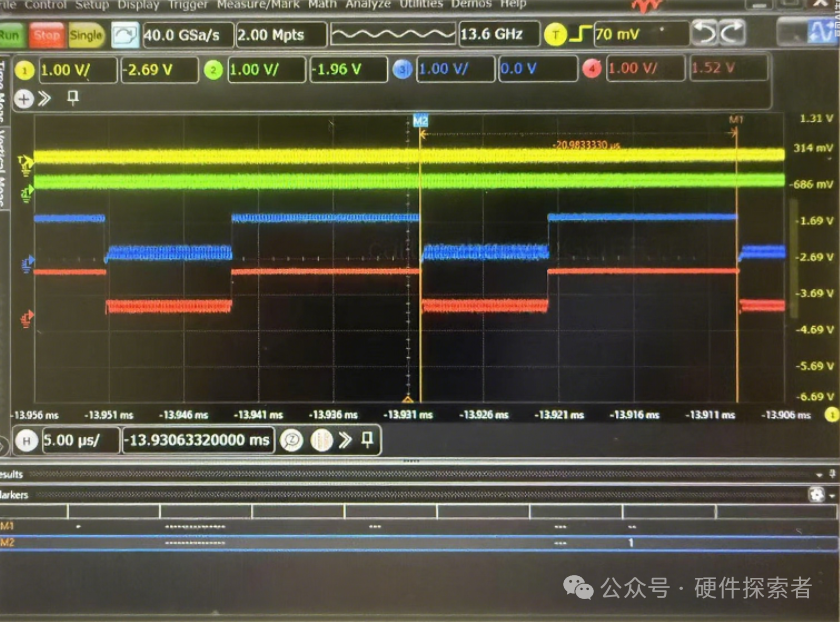Click the H horizontal settings icon

click(x=26, y=441)
